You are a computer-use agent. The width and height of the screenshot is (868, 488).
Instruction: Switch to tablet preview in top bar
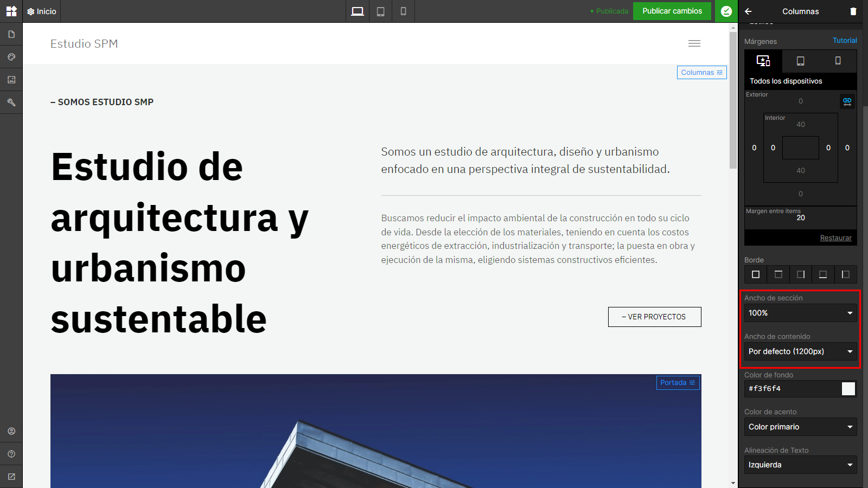click(x=381, y=11)
